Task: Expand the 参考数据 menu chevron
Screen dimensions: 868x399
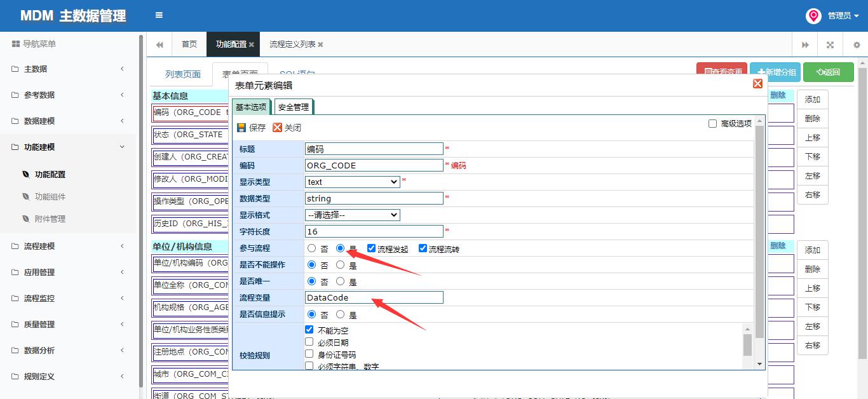Action: pos(122,95)
